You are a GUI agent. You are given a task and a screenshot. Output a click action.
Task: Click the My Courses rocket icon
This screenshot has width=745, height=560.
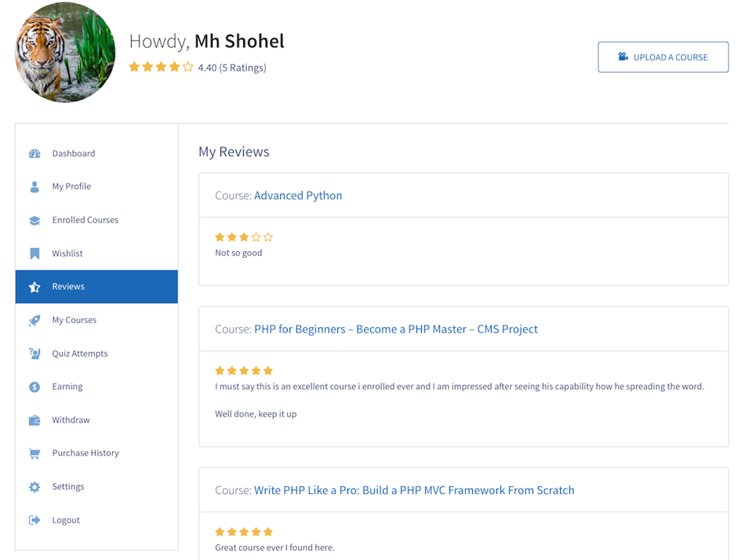pos(35,321)
